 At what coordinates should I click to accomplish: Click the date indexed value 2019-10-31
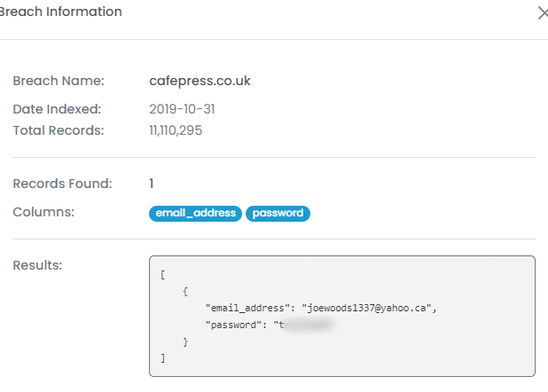(x=182, y=109)
